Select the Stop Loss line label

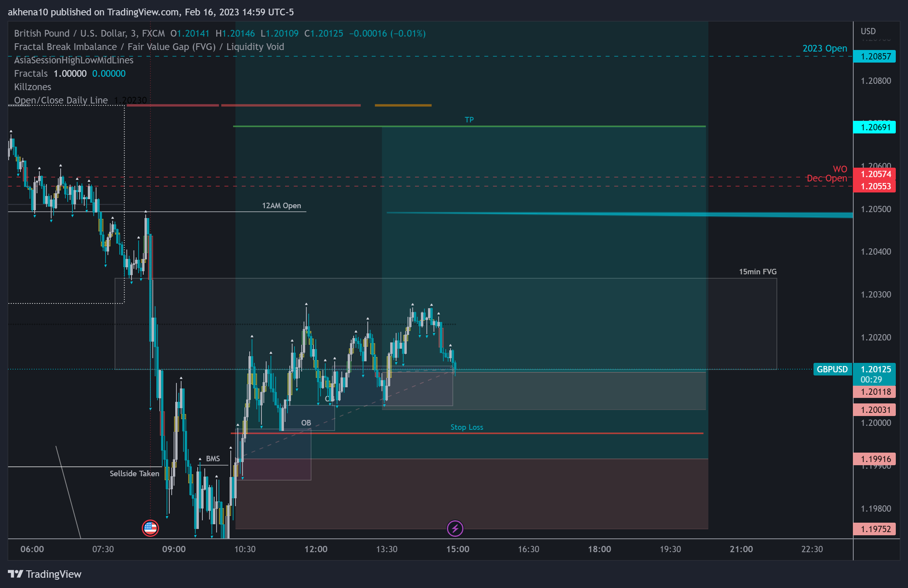pyautogui.click(x=467, y=427)
